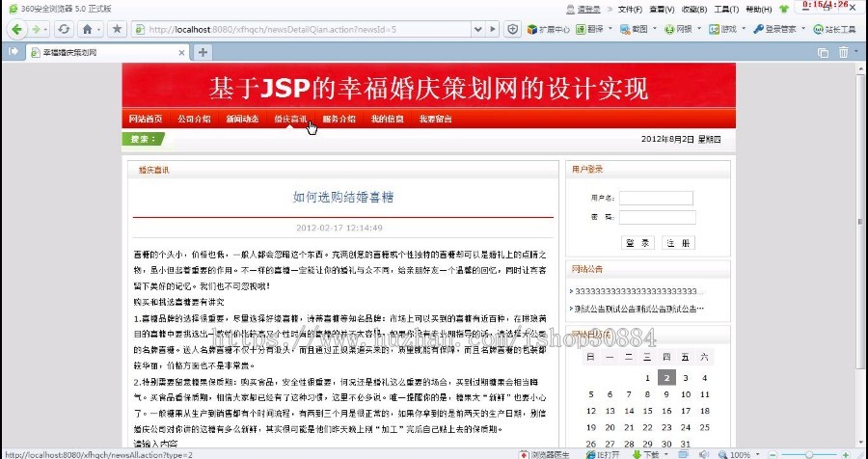Expand the 翻译 dropdown arrow
The image size is (868, 459).
tap(610, 29)
